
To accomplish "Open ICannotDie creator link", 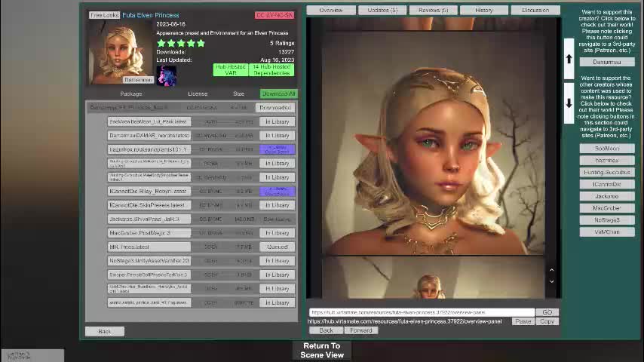I will pyautogui.click(x=607, y=185).
